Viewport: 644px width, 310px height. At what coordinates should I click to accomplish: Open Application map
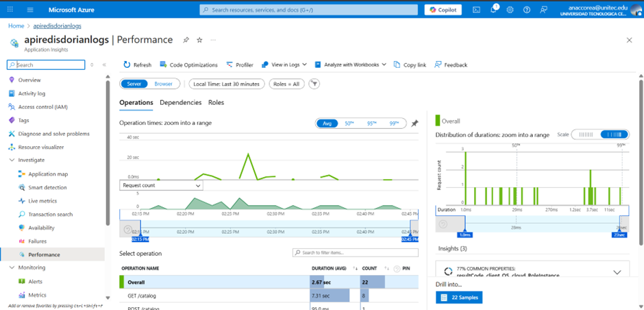[48, 174]
